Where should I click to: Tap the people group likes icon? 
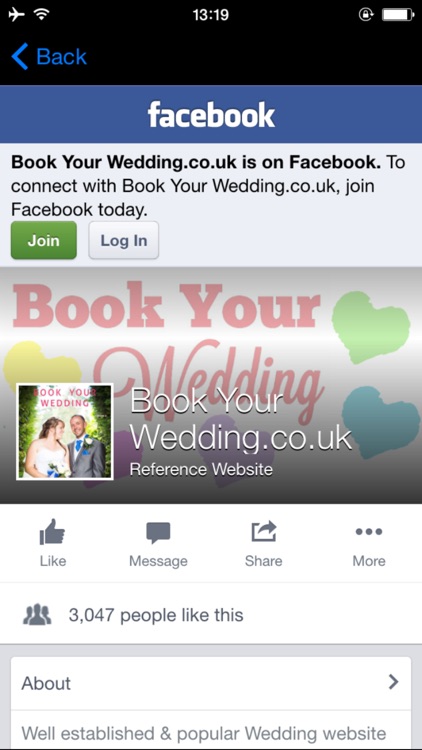pyautogui.click(x=37, y=615)
